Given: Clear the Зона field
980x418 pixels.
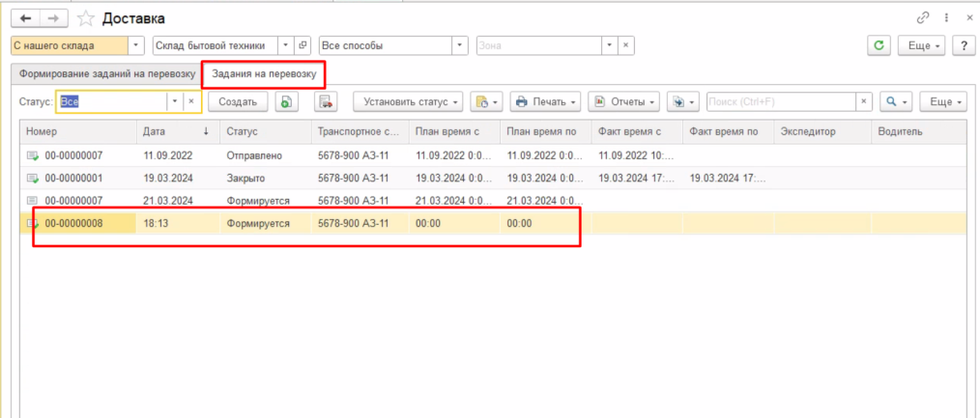Looking at the screenshot, I should tap(626, 45).
